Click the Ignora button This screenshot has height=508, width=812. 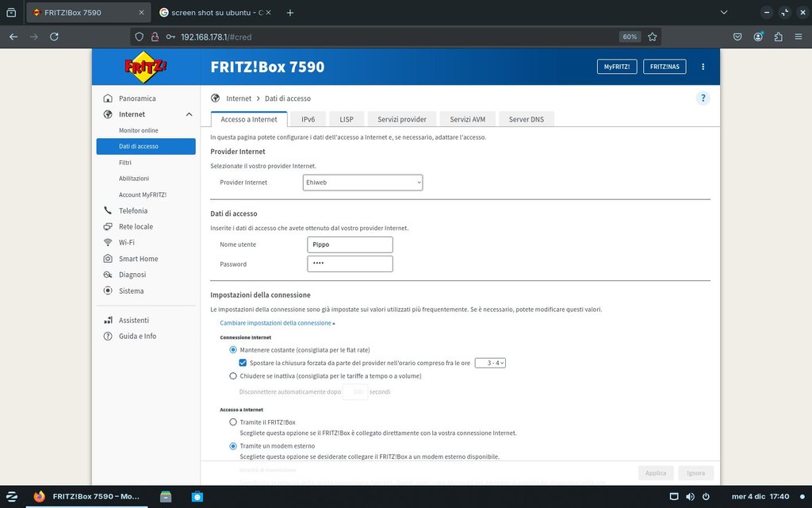[695, 473]
